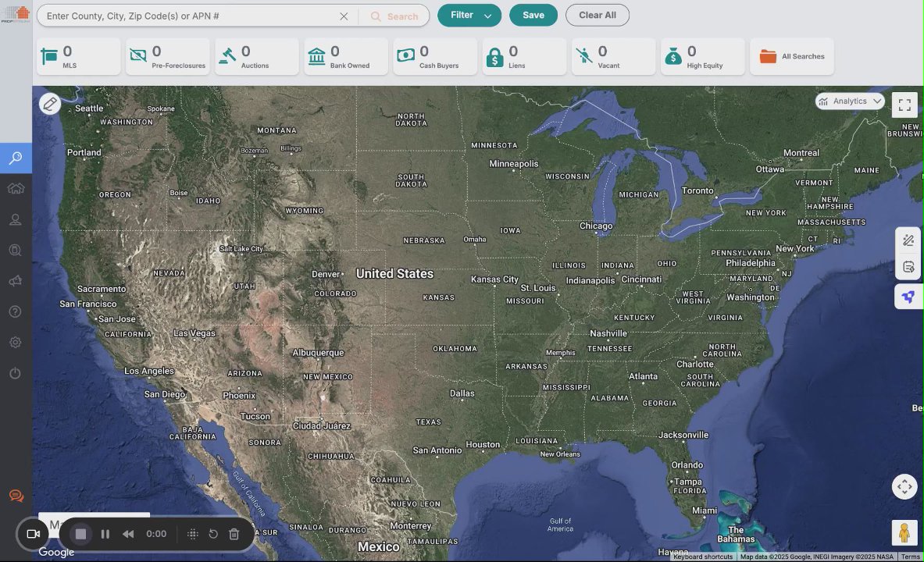924x562 pixels.
Task: Restart the recording with undo arrow
Action: point(213,534)
